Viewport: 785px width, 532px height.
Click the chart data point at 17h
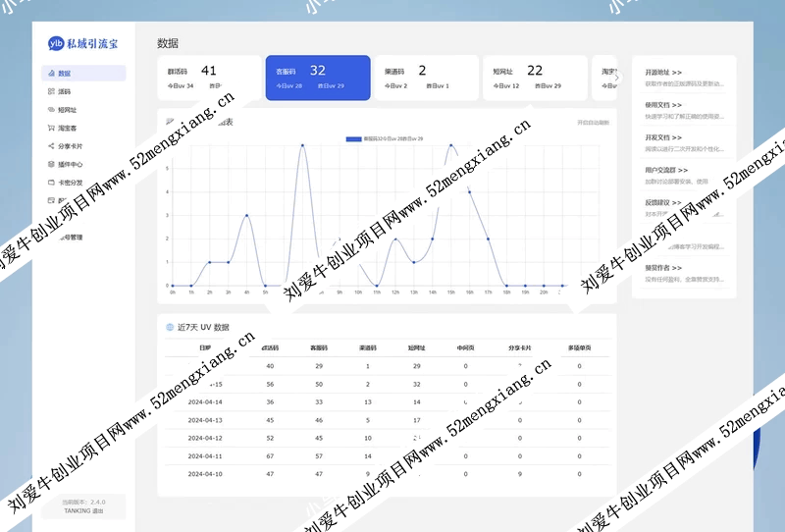click(488, 239)
